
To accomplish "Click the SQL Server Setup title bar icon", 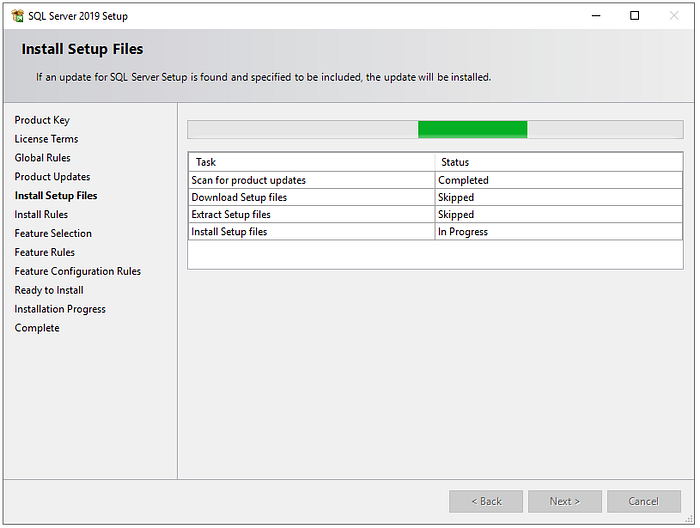I will pyautogui.click(x=17, y=16).
